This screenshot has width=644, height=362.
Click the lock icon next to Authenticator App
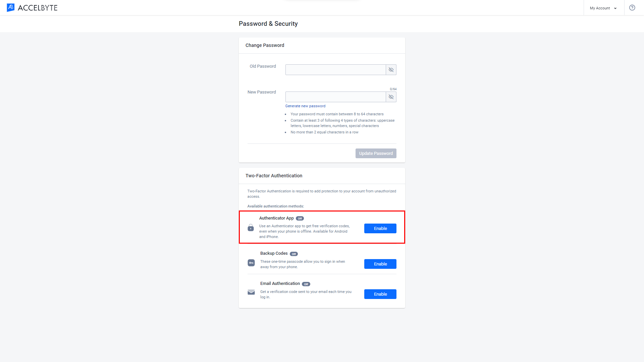pyautogui.click(x=251, y=227)
